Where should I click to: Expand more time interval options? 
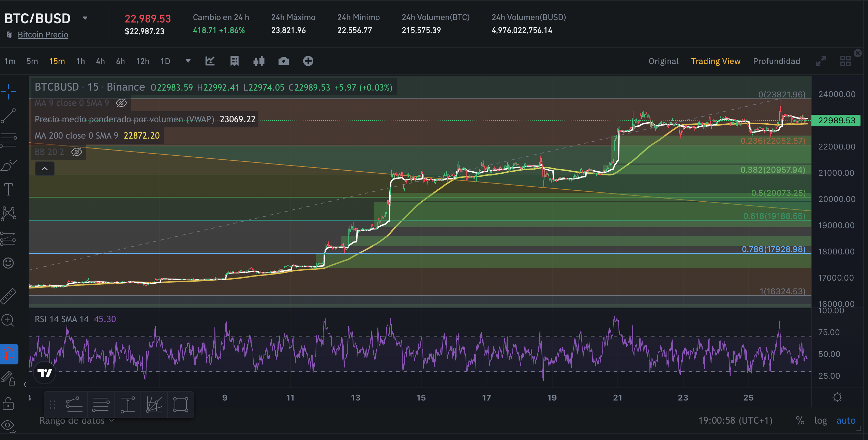[188, 61]
